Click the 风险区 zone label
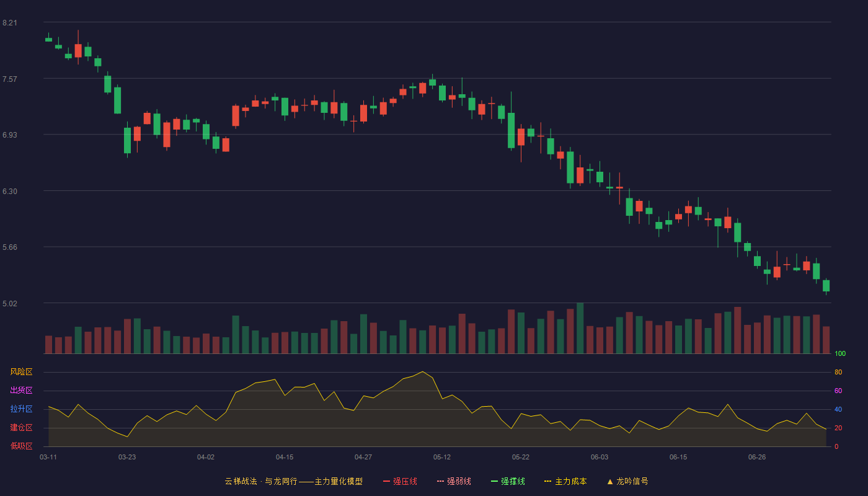This screenshot has height=496, width=868. (x=21, y=372)
